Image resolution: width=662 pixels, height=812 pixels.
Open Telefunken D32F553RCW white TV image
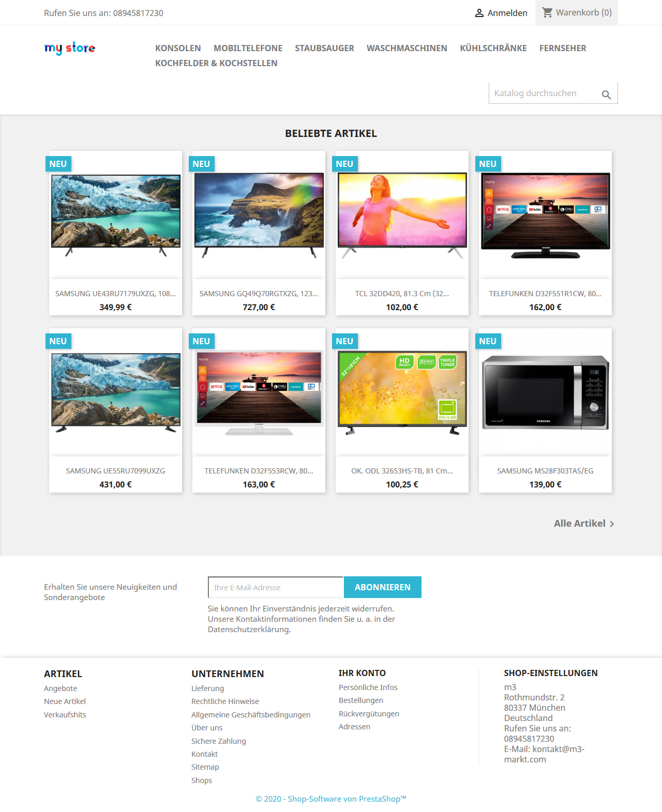(259, 392)
